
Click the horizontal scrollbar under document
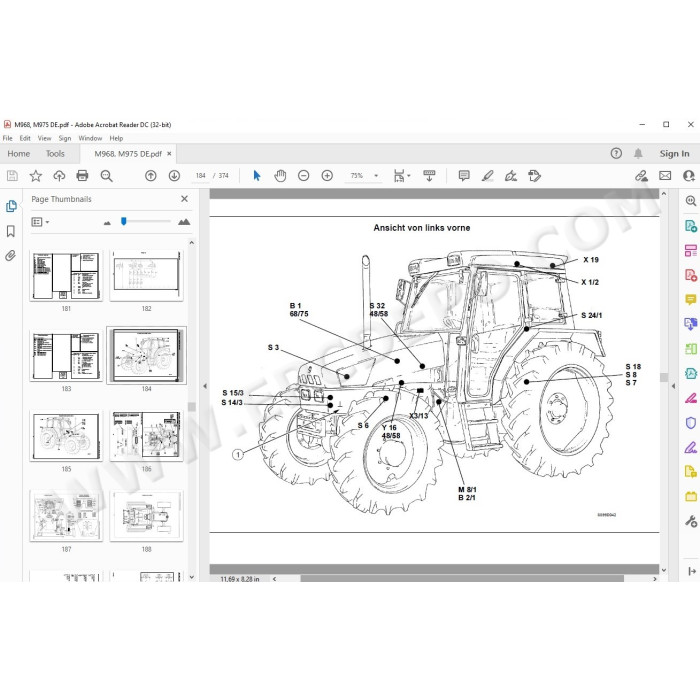point(462,579)
